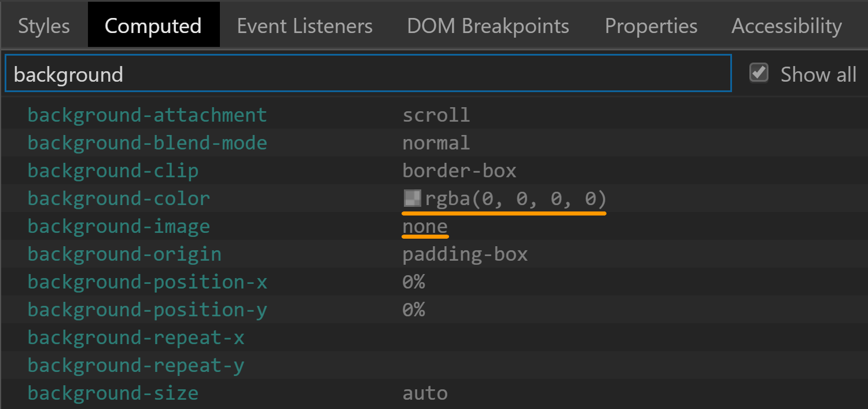The image size is (868, 409).
Task: Switch to the Styles tab
Action: [x=43, y=25]
